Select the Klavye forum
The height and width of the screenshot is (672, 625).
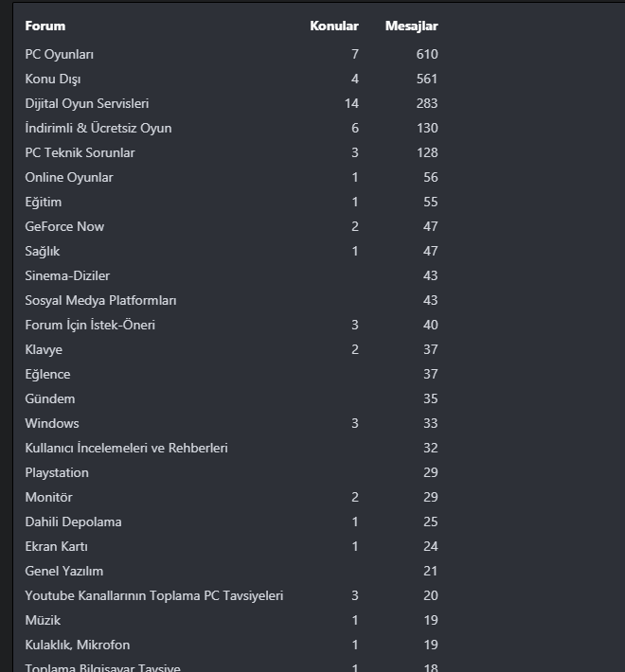click(44, 349)
